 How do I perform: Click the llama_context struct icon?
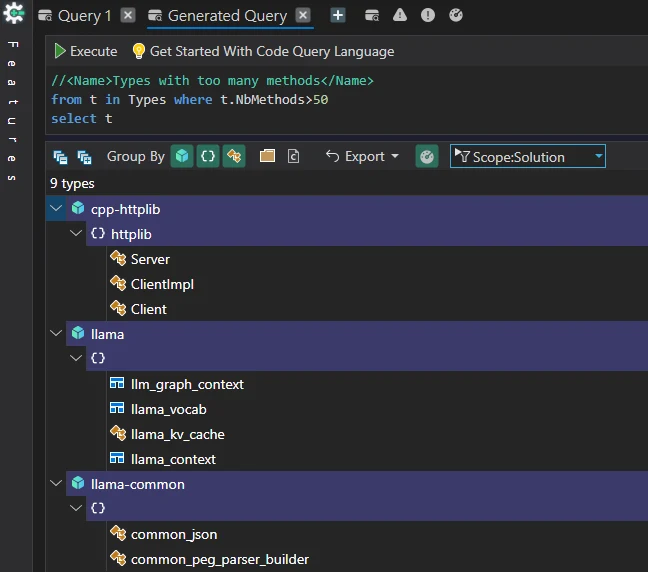pos(117,458)
